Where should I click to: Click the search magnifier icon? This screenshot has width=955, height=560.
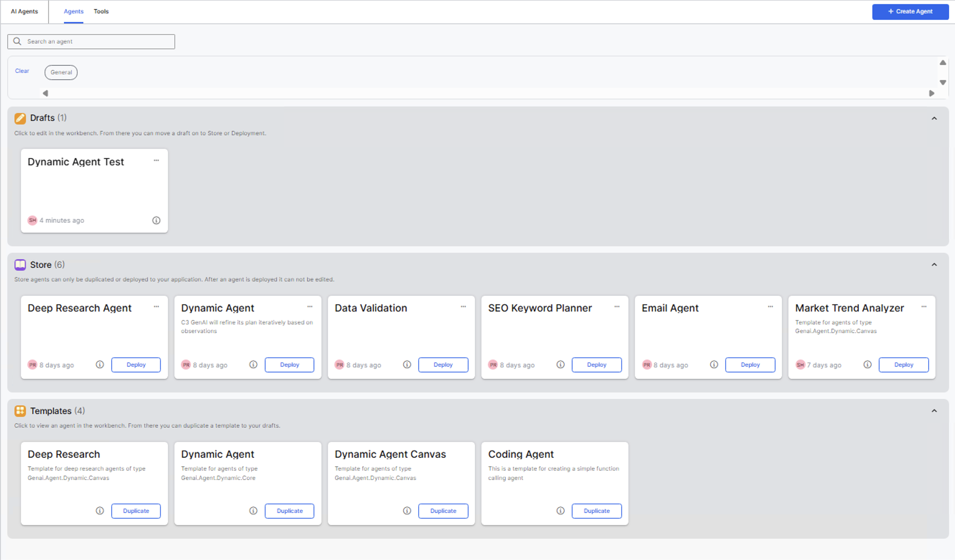click(17, 41)
